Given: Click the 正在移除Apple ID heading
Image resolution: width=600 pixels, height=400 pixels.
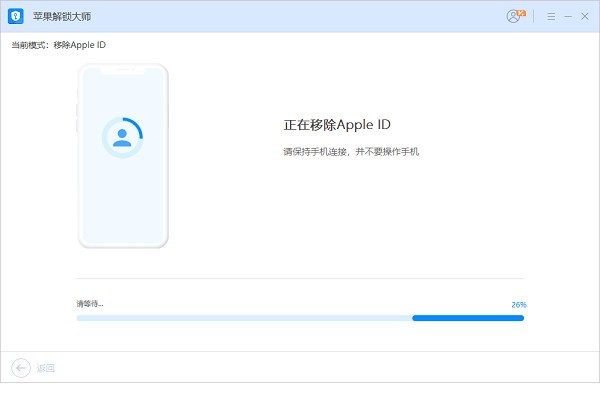Looking at the screenshot, I should tap(337, 125).
